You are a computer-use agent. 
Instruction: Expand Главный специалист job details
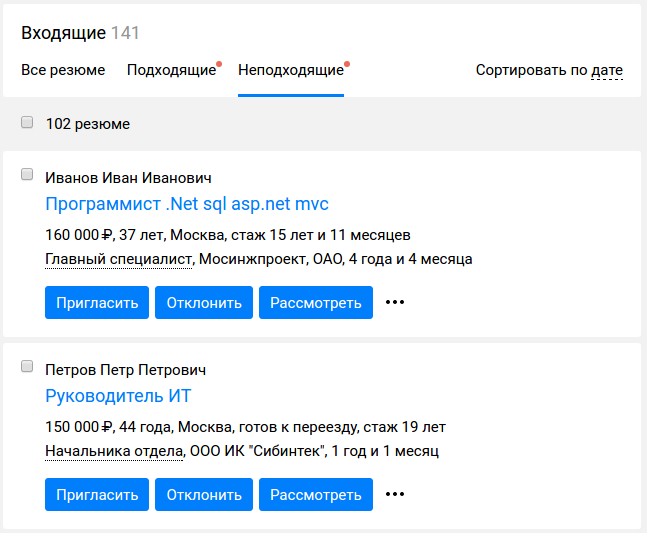click(x=120, y=259)
